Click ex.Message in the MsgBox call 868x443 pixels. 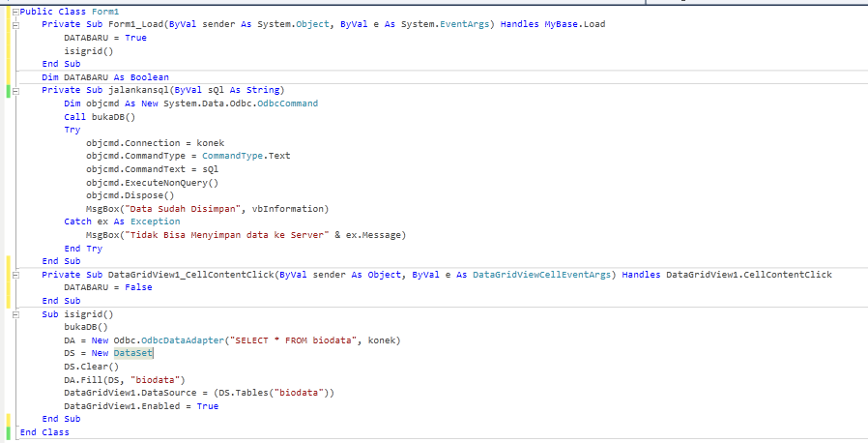(374, 235)
